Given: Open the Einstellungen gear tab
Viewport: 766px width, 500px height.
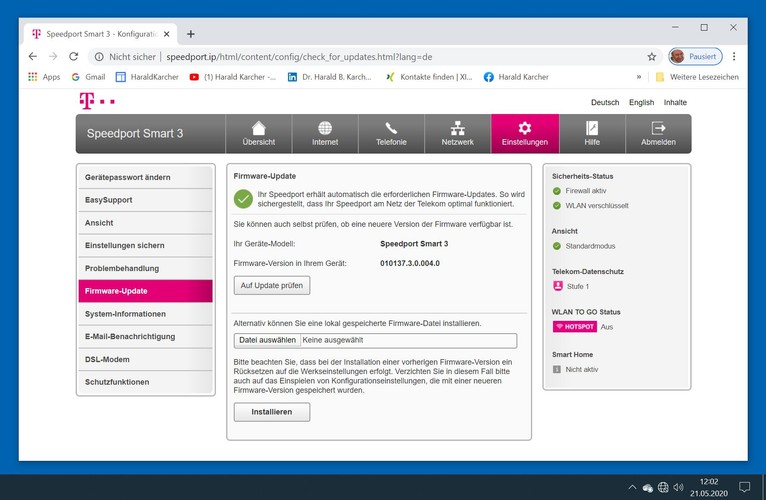Looking at the screenshot, I should pyautogui.click(x=525, y=134).
